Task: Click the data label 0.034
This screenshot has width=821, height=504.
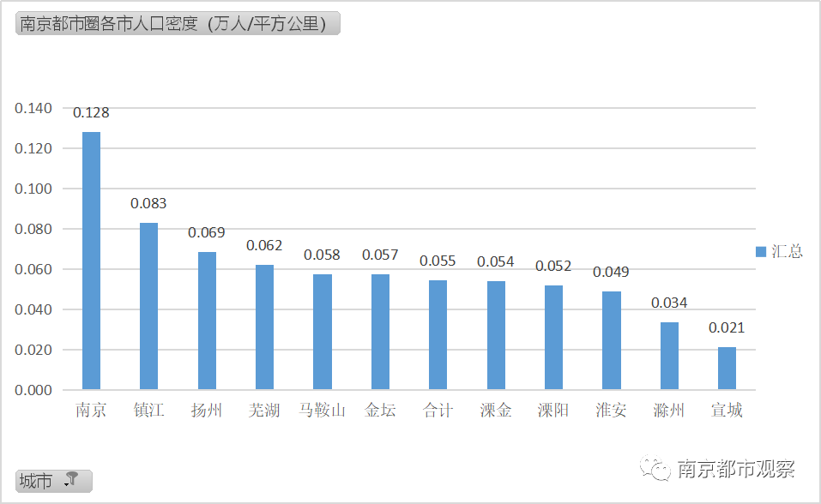Action: 669,303
